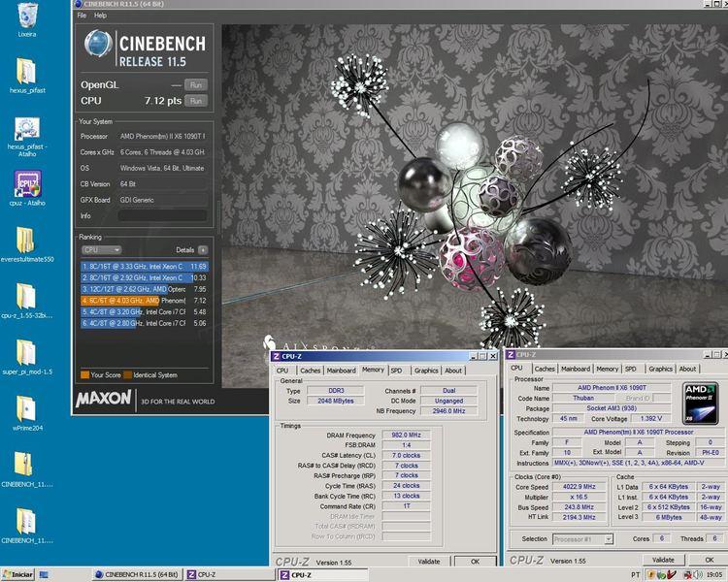Open Mainboard tab in right CPU-Z window

(576, 369)
